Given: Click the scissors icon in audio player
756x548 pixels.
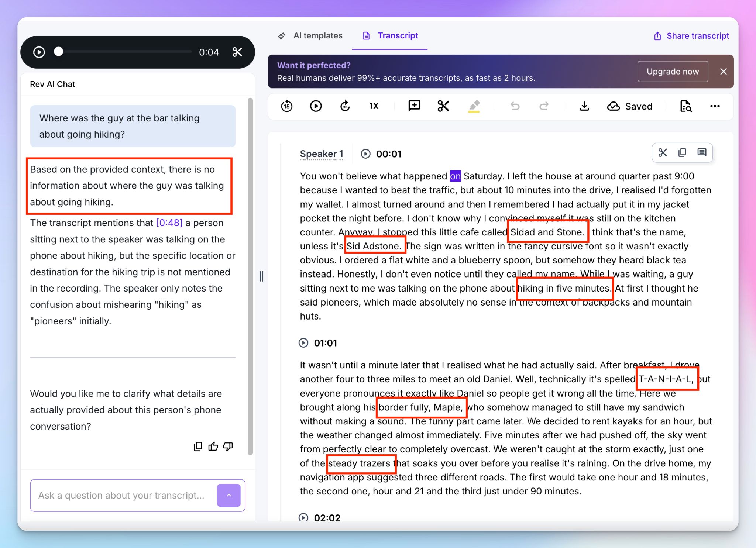Looking at the screenshot, I should coord(237,52).
